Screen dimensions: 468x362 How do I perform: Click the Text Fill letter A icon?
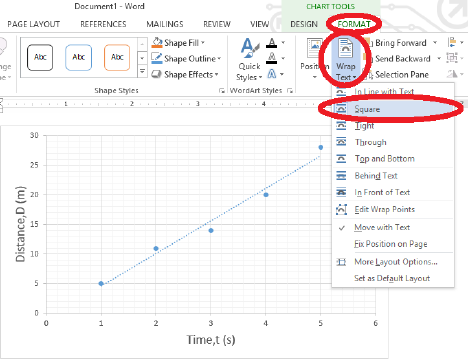(x=272, y=43)
